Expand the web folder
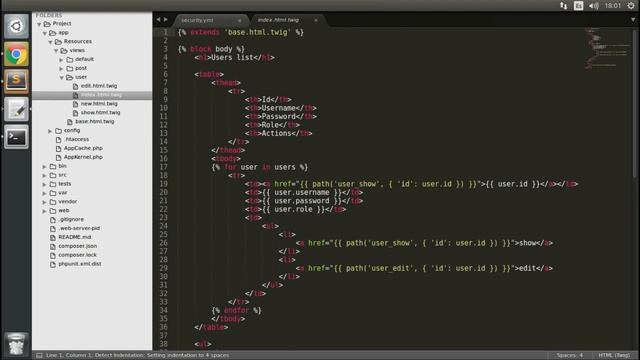640x360 pixels. click(44, 211)
